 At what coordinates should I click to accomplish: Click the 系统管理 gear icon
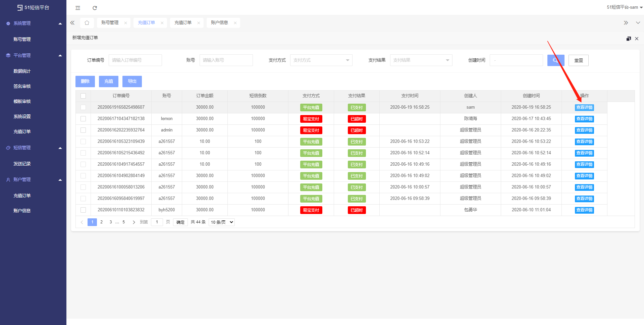[x=8, y=23]
